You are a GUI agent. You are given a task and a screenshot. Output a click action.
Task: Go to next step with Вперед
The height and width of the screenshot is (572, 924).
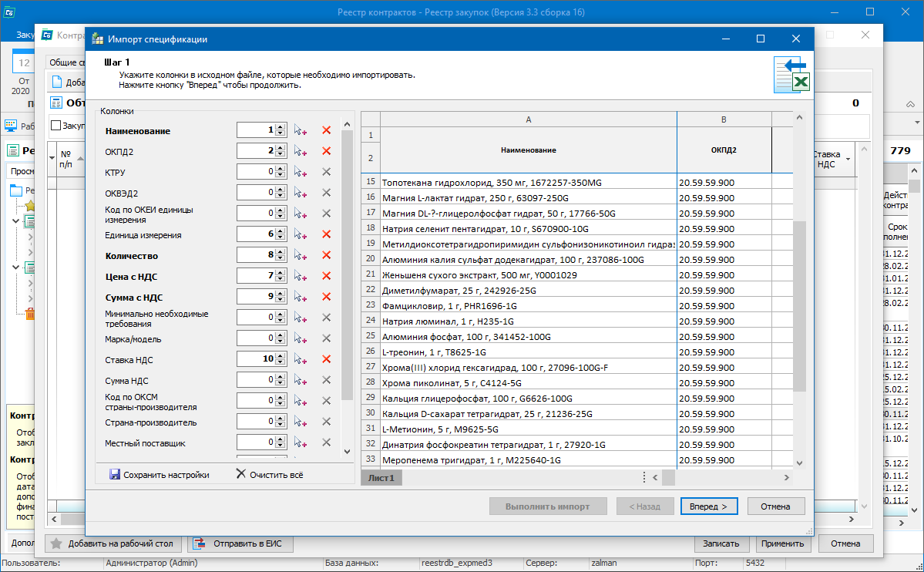(709, 506)
